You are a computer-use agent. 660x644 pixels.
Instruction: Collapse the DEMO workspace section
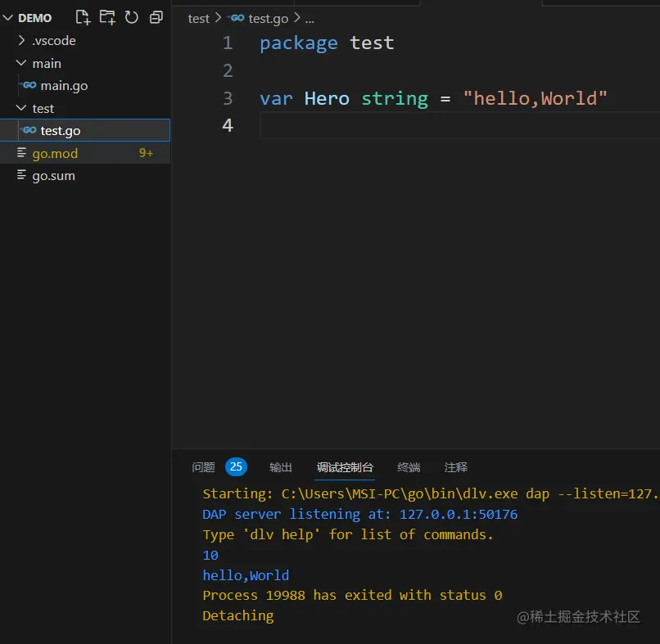coord(8,18)
